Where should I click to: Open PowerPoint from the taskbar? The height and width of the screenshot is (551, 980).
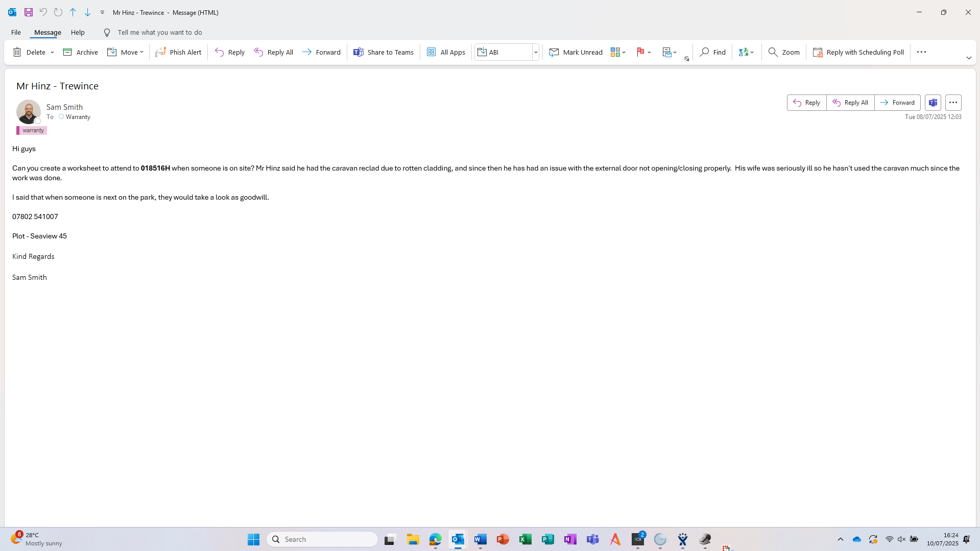click(x=503, y=539)
